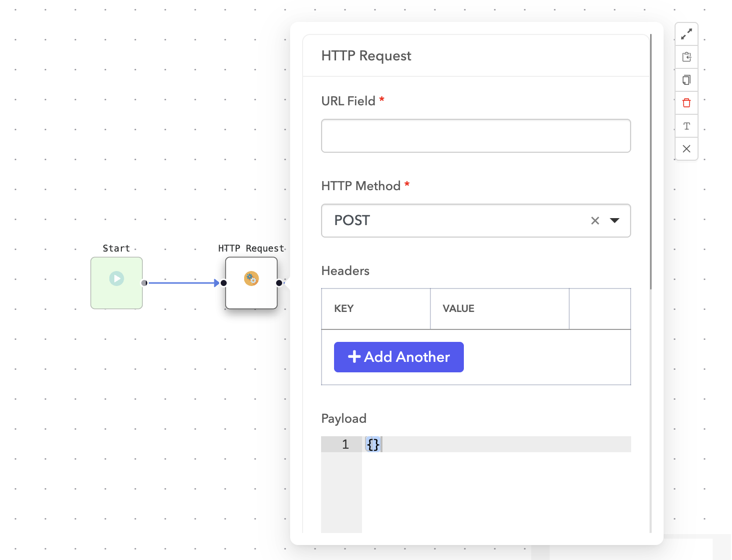Click the VALUE column header in Headers
732x560 pixels.
(458, 308)
